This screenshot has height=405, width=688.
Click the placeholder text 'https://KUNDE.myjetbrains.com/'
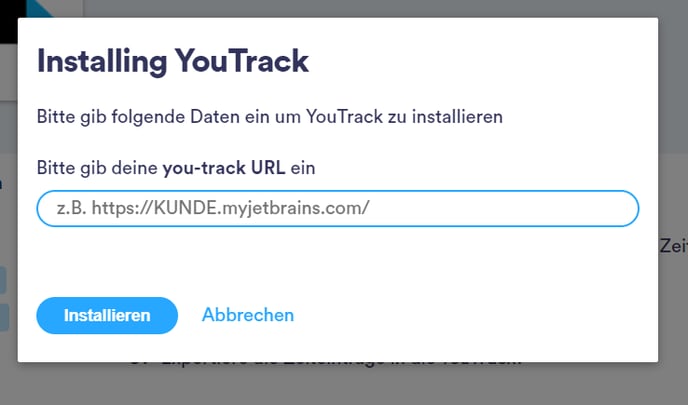231,208
